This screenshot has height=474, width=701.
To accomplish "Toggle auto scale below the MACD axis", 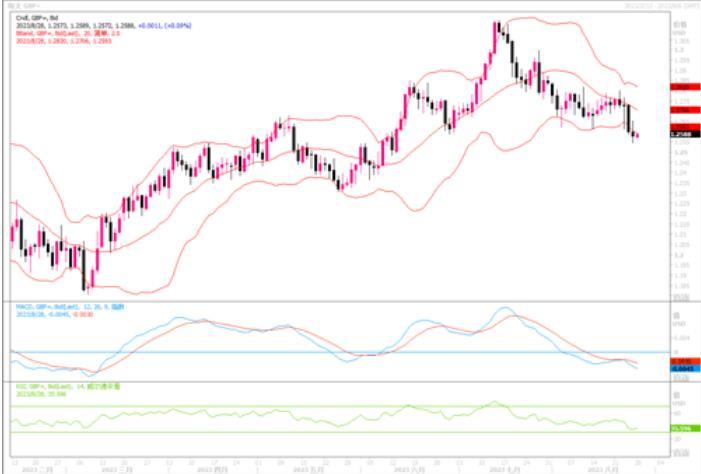I will 681,378.
